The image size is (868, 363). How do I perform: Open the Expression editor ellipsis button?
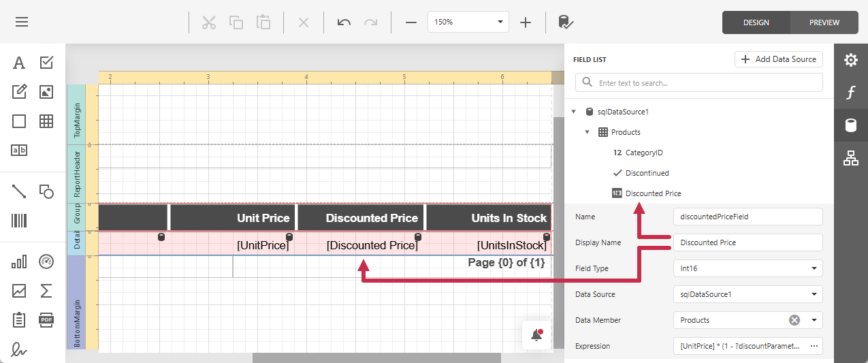[814, 346]
